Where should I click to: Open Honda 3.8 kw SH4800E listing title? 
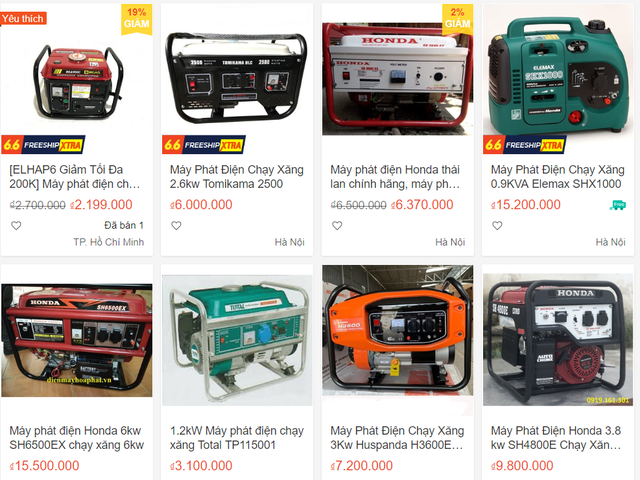(556, 438)
